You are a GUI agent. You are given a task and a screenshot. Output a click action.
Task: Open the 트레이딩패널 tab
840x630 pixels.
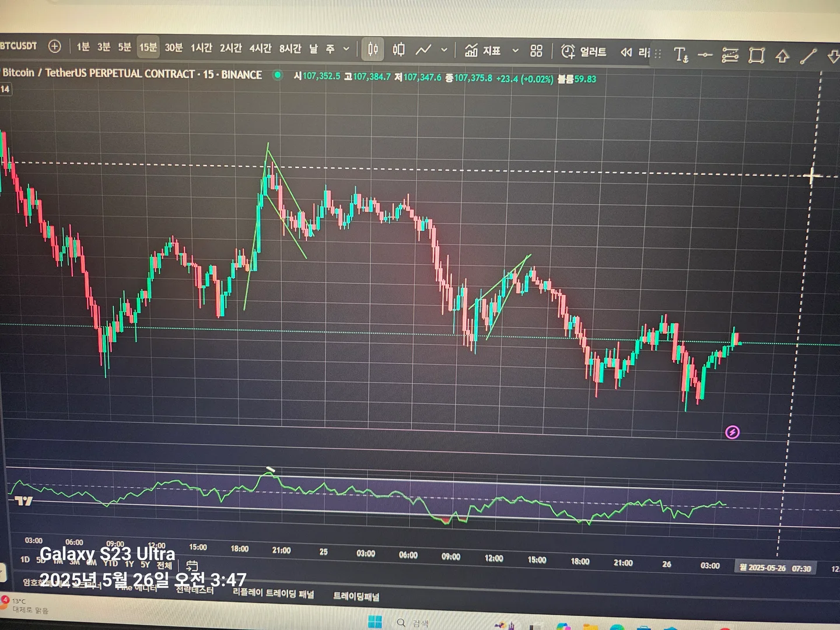(356, 596)
